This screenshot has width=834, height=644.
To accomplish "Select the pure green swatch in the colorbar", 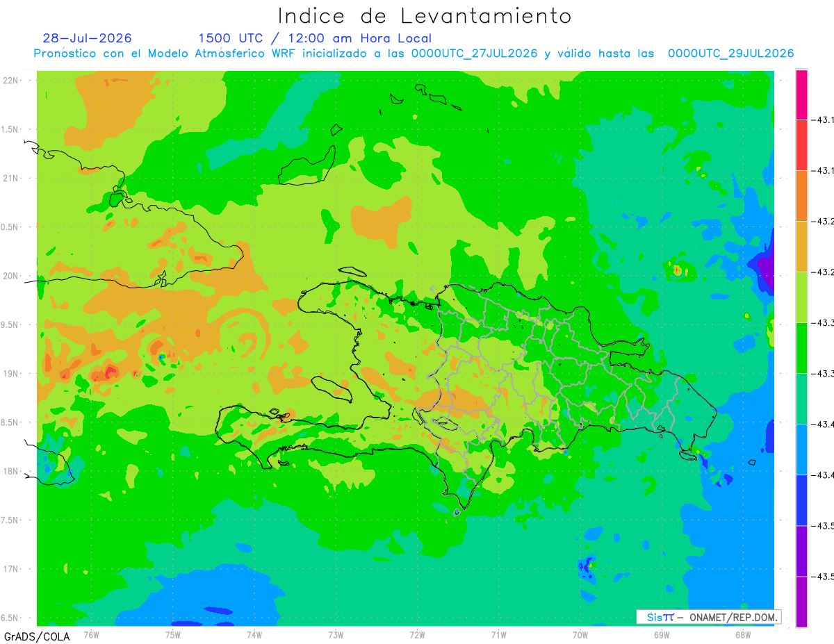I will point(801,347).
